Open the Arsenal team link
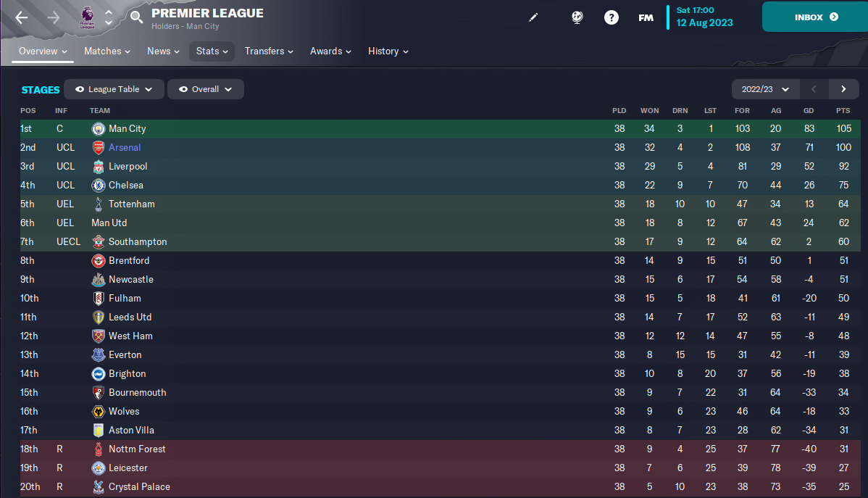This screenshot has height=498, width=868. (x=125, y=147)
